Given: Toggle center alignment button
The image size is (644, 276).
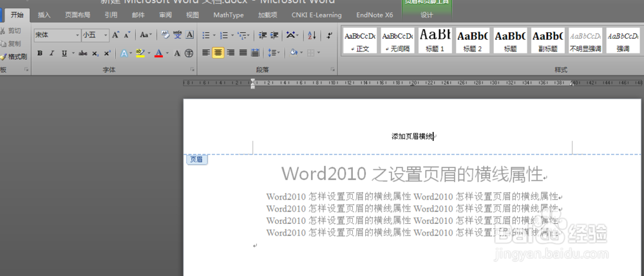Looking at the screenshot, I should (x=218, y=53).
